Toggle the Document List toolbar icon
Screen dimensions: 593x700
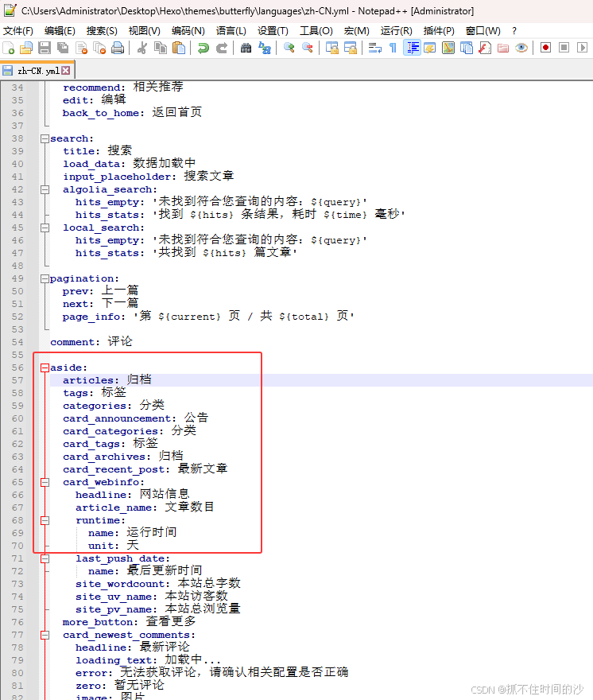click(x=467, y=48)
